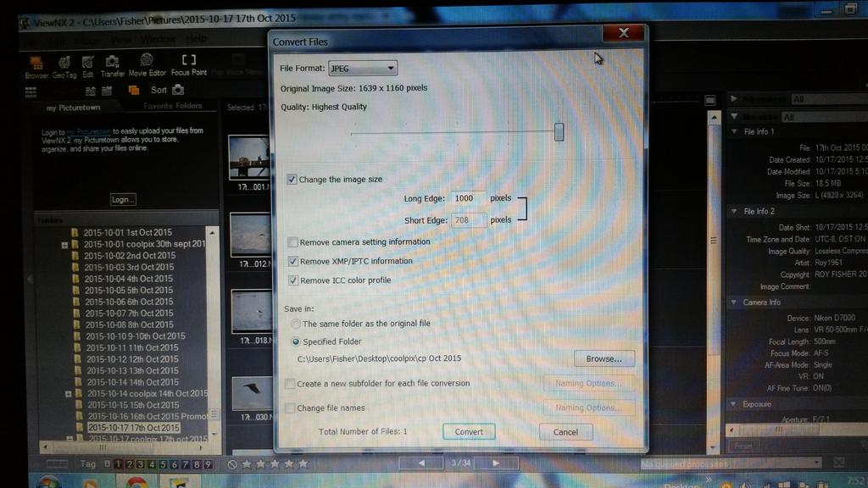Select same folder as original file option
The image size is (868, 488).
click(296, 323)
